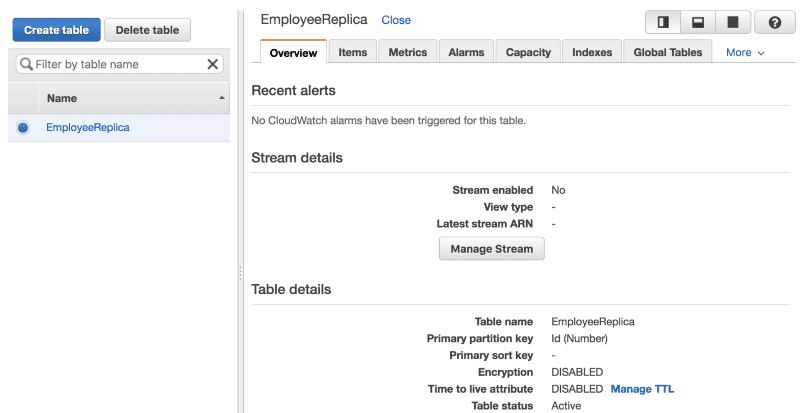
Task: Clear table name filter with X icon
Action: coord(212,64)
